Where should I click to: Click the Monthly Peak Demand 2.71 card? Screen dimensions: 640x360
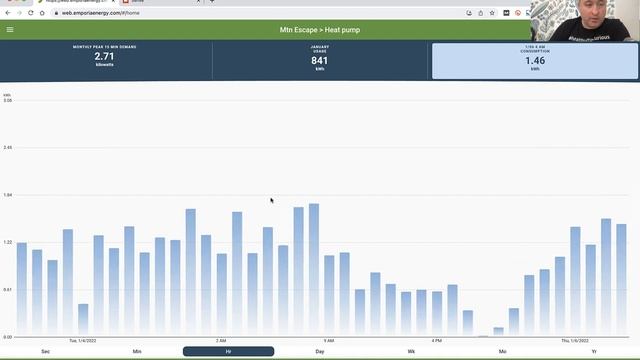(x=105, y=60)
